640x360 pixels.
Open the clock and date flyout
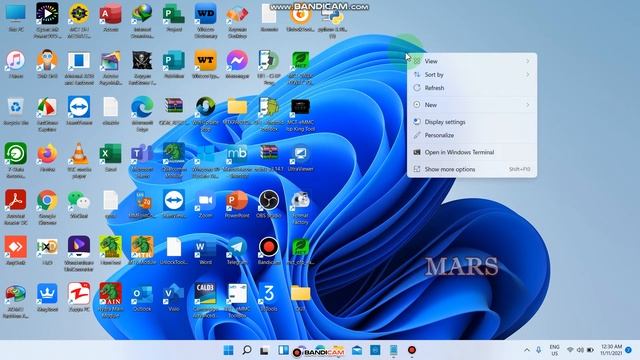[611, 350]
